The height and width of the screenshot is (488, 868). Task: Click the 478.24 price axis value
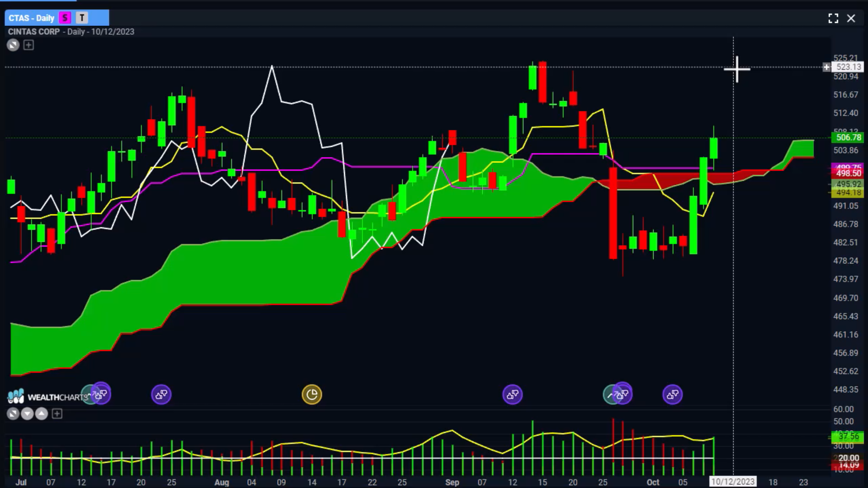tap(846, 261)
